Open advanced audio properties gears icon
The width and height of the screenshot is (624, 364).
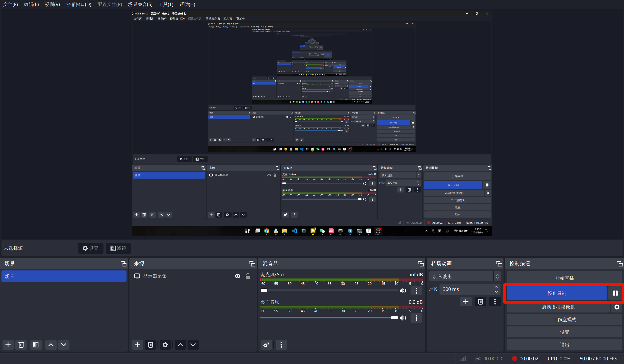[x=266, y=345]
